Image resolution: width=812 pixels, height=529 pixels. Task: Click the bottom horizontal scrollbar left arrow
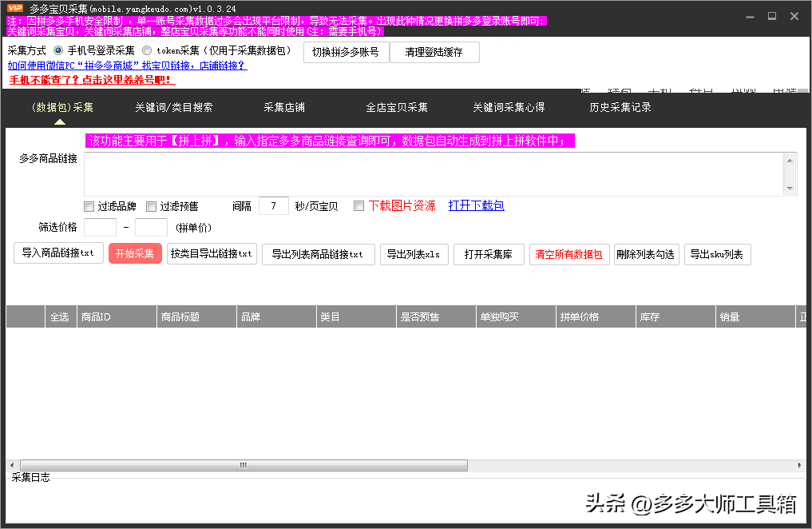[11, 465]
